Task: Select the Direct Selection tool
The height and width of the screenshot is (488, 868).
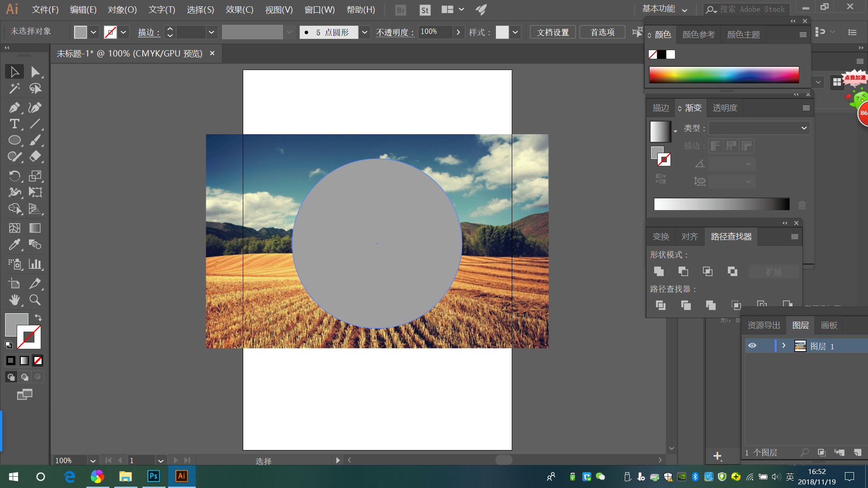Action: coord(34,71)
